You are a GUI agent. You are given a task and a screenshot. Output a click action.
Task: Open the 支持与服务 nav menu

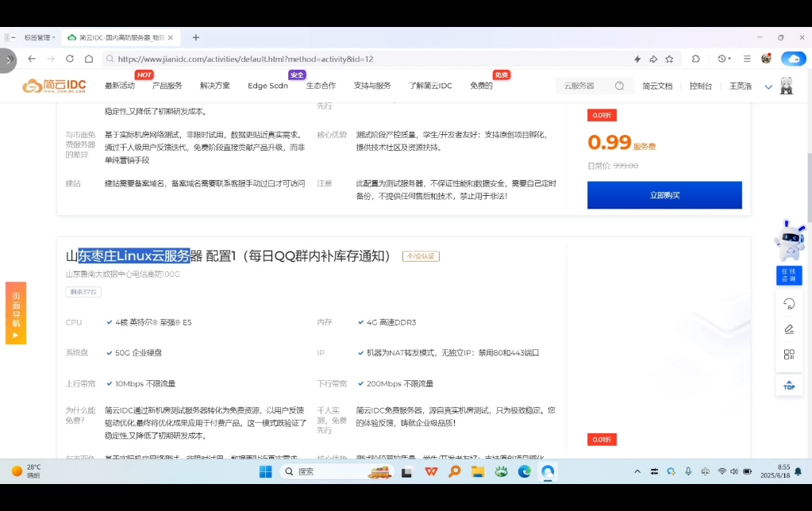point(372,86)
